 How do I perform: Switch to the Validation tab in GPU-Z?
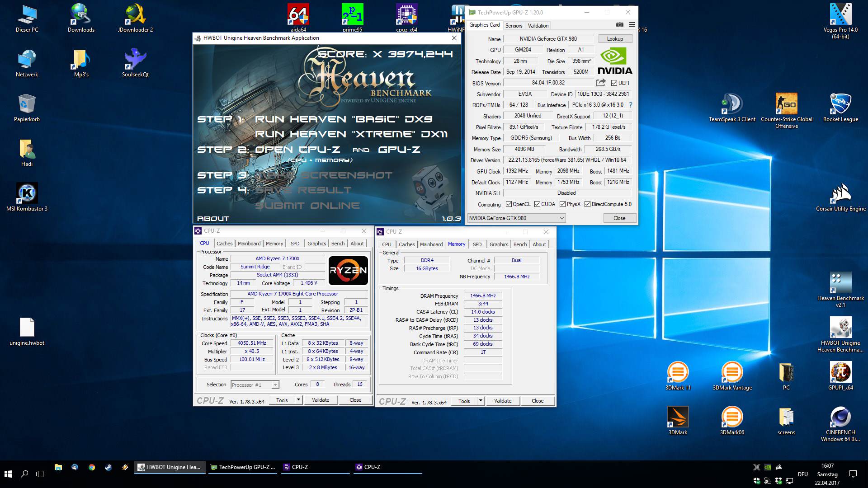point(538,26)
